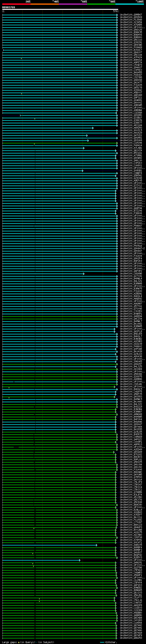The width and height of the screenshot is (146, 644).
Task: Open hit UniRef100_Q56X25
Action: click(x=131, y=30)
